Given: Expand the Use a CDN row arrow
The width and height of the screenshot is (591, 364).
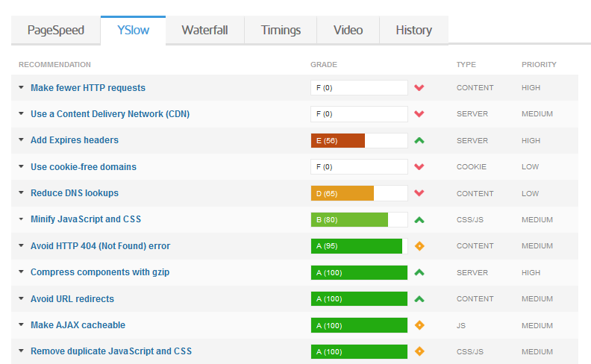Looking at the screenshot, I should point(21,113).
